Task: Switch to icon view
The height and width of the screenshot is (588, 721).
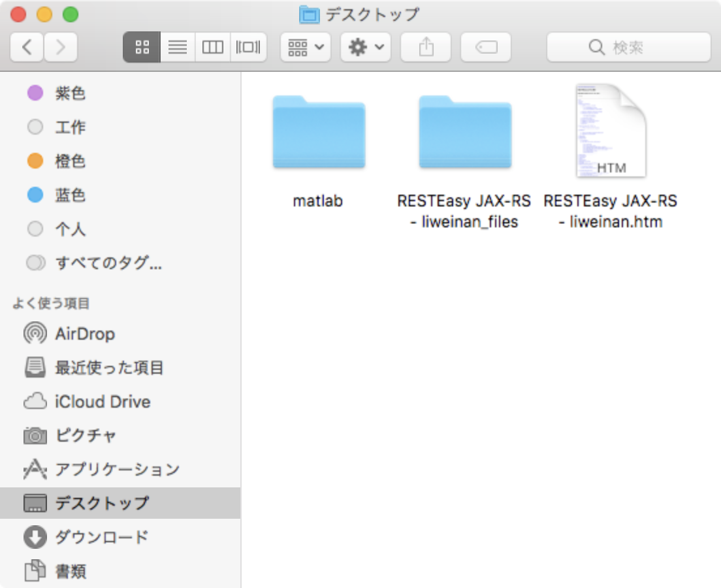Action: click(142, 47)
